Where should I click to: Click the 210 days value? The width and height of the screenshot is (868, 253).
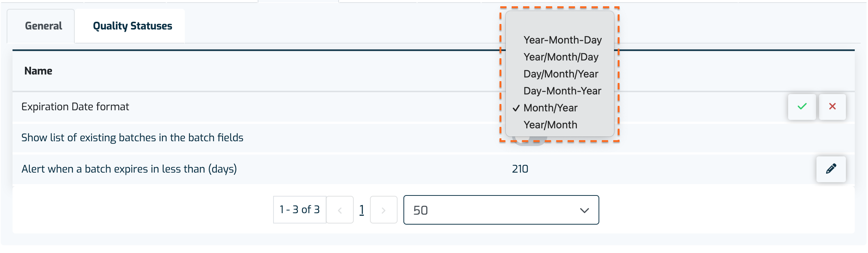pos(520,169)
